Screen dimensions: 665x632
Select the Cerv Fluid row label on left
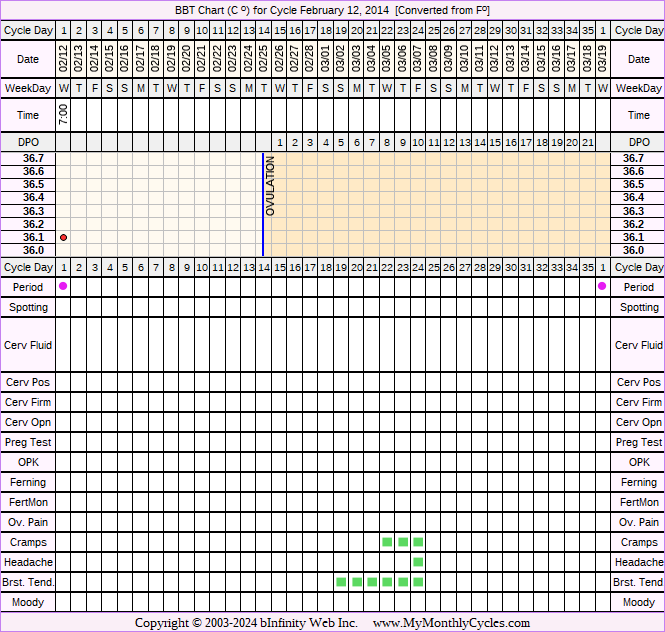tap(28, 345)
